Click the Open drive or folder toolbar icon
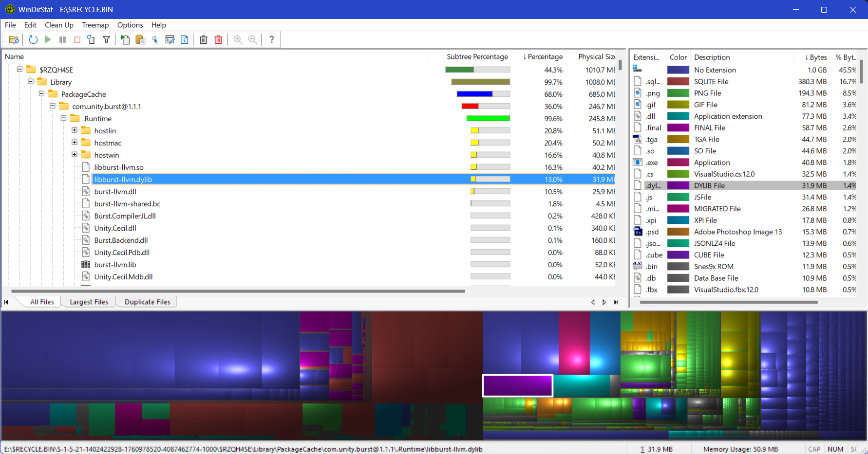 tap(14, 40)
